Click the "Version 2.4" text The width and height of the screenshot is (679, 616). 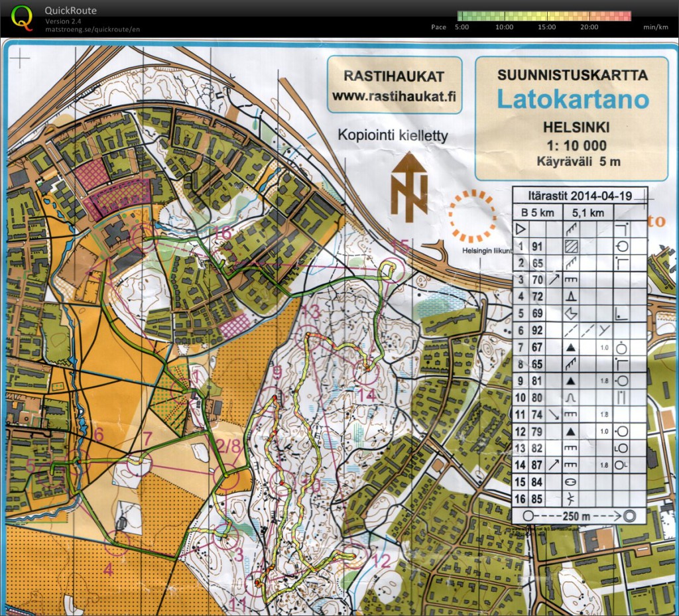(63, 21)
